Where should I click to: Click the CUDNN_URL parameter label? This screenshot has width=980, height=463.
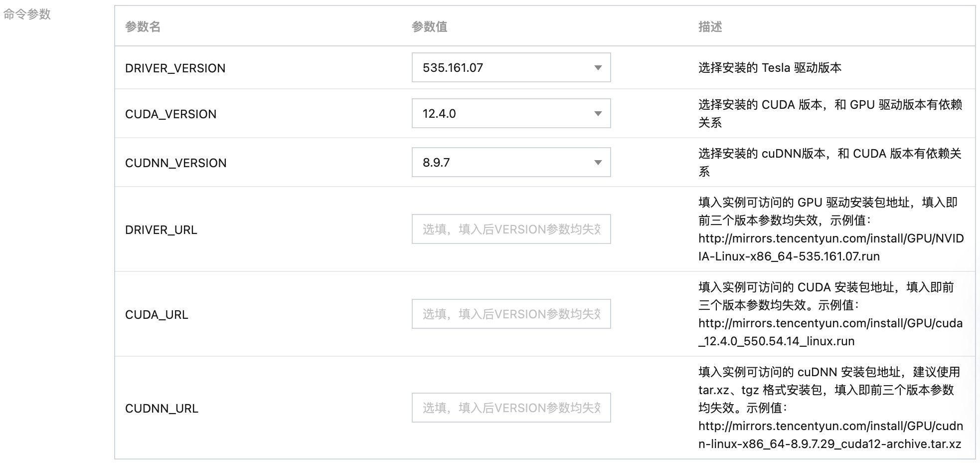click(162, 409)
